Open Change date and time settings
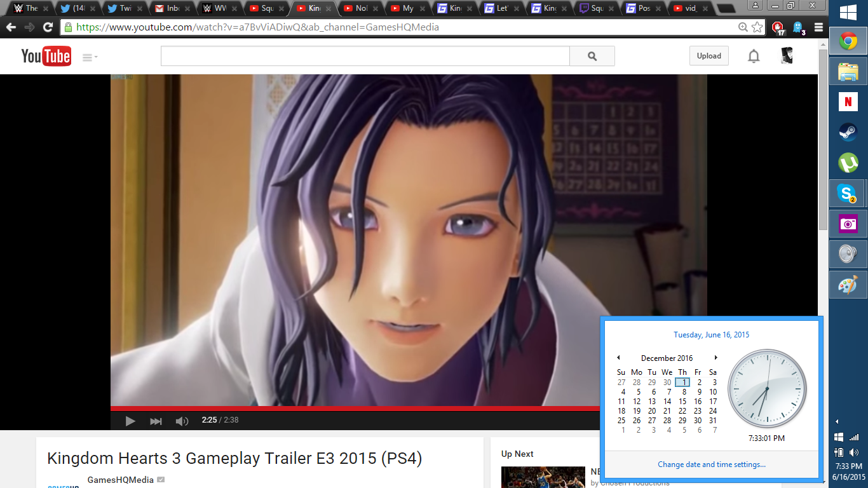The width and height of the screenshot is (868, 488). click(x=712, y=464)
